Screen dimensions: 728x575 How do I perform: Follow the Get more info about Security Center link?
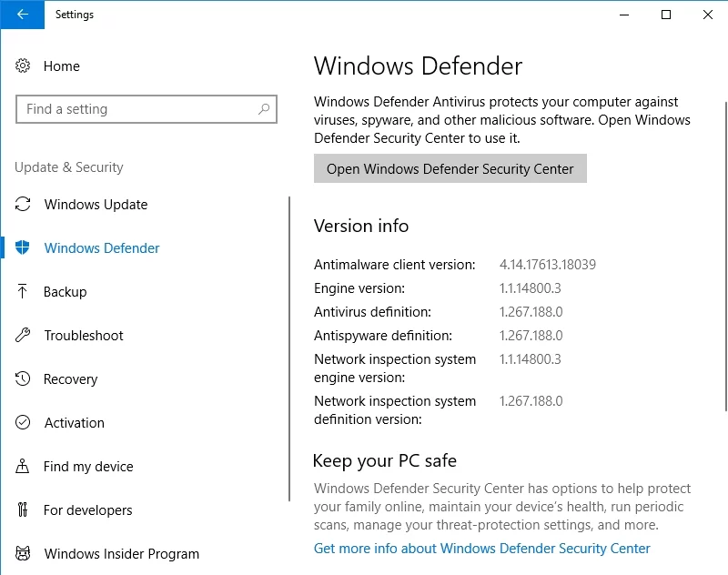coord(482,549)
